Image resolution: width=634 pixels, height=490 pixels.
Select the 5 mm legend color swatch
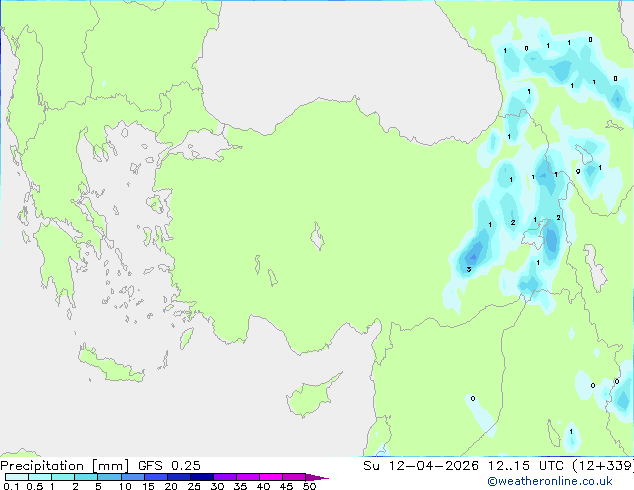[110, 477]
